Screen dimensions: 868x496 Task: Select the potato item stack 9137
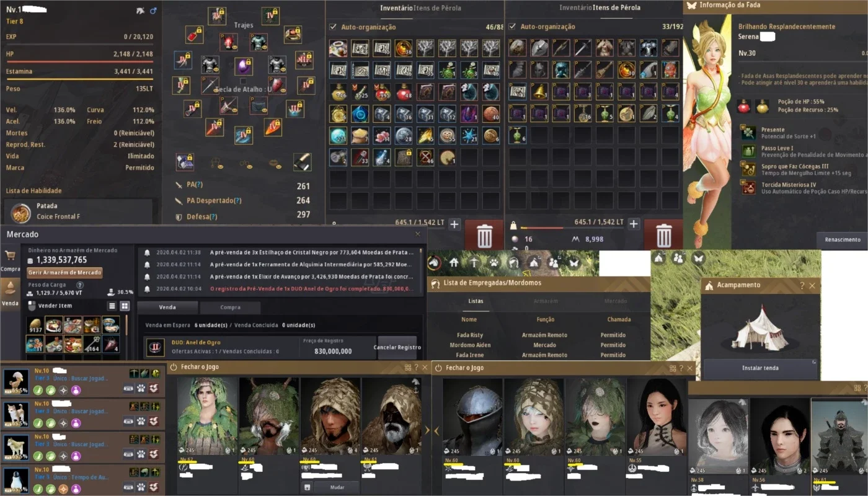[x=35, y=325]
